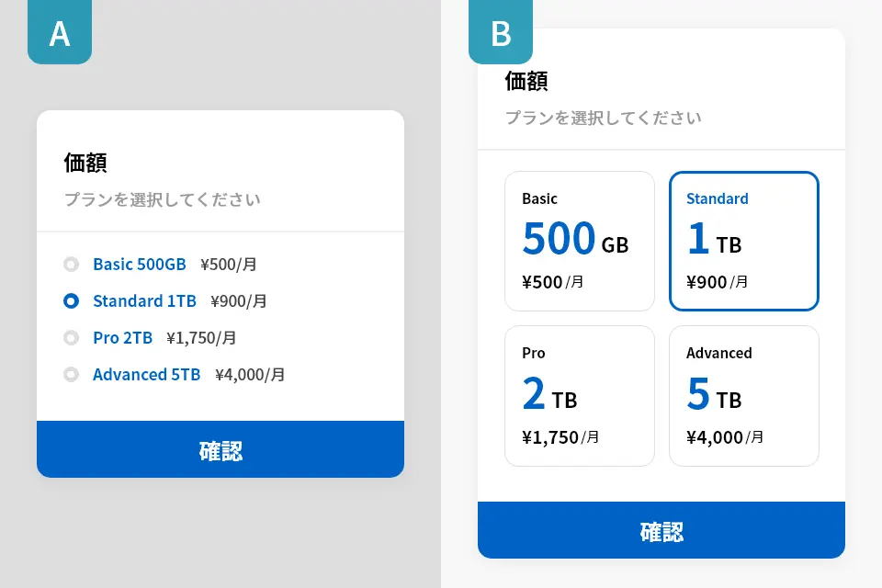Click the teal A badge

click(60, 33)
